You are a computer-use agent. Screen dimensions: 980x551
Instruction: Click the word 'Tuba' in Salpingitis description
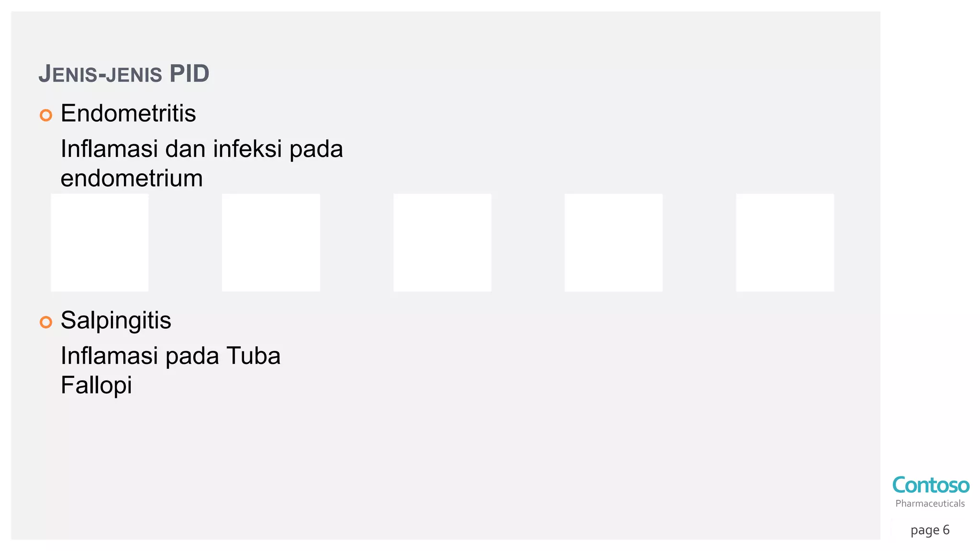[x=253, y=356]
